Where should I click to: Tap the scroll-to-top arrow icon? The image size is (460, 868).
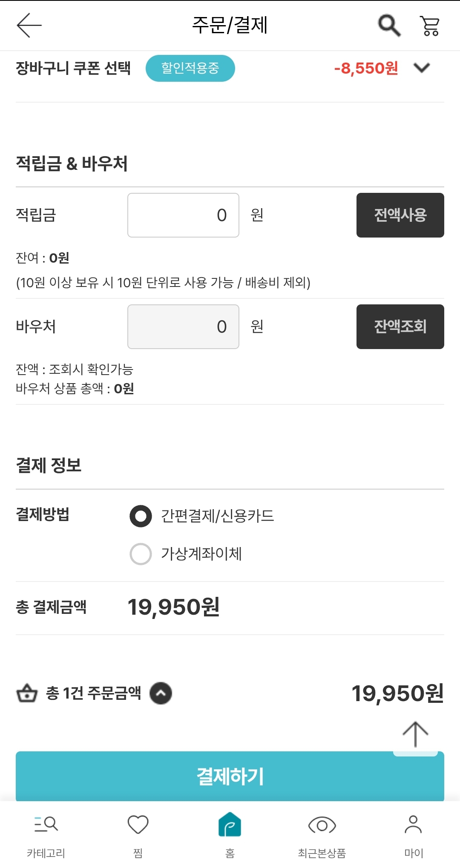[415, 734]
